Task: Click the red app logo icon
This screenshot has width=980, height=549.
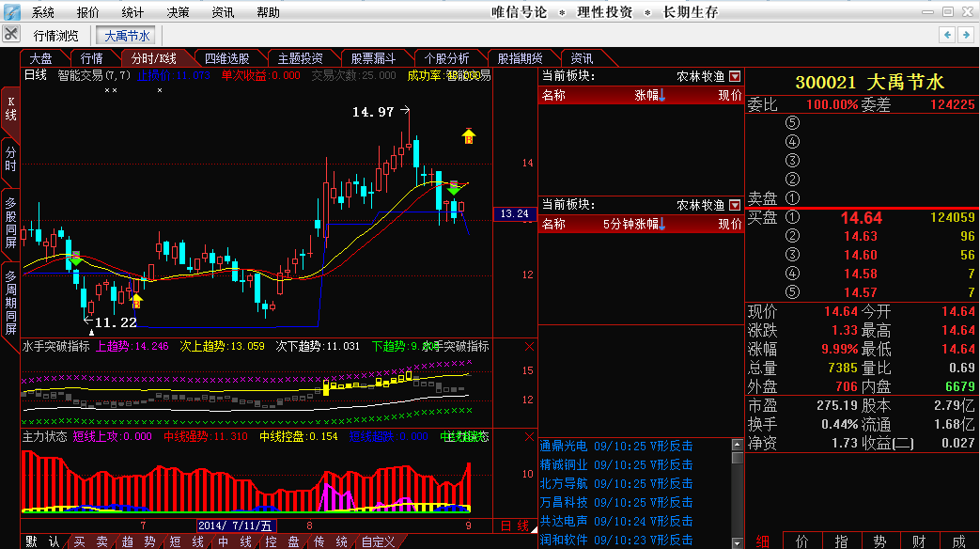Action: [12, 11]
